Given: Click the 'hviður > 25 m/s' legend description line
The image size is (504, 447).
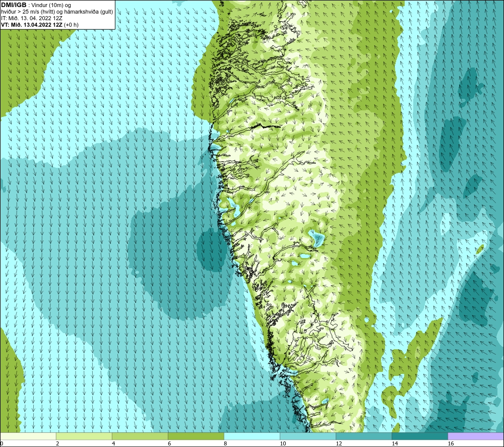Looking at the screenshot, I should [x=57, y=12].
